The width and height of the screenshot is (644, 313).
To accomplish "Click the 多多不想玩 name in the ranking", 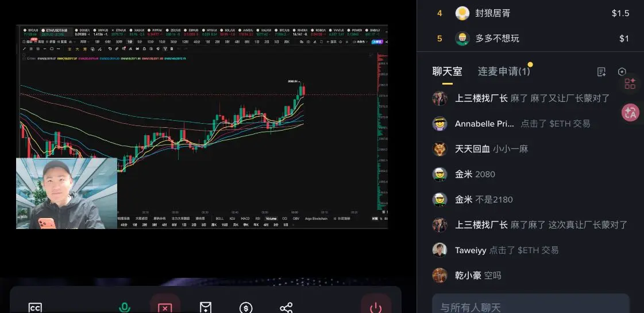I will coord(498,38).
